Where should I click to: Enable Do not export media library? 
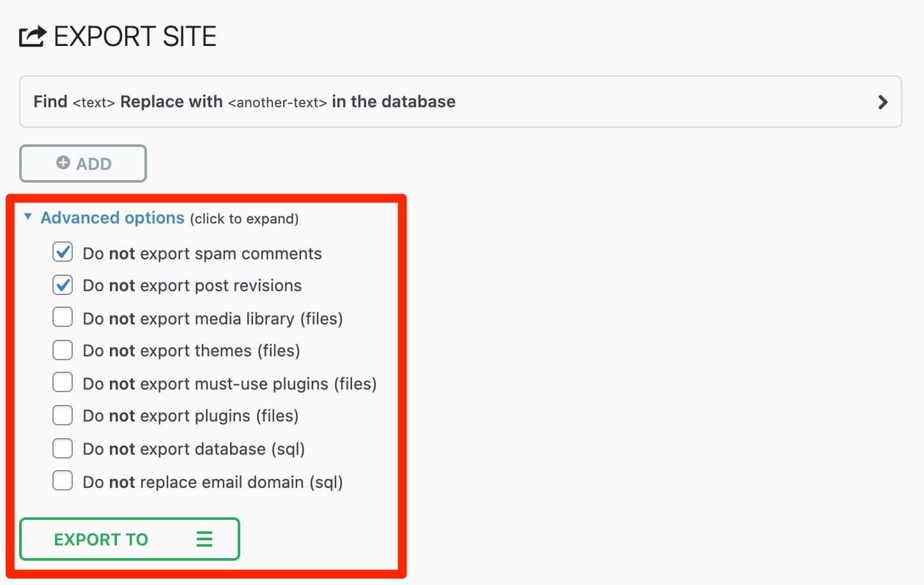63,317
